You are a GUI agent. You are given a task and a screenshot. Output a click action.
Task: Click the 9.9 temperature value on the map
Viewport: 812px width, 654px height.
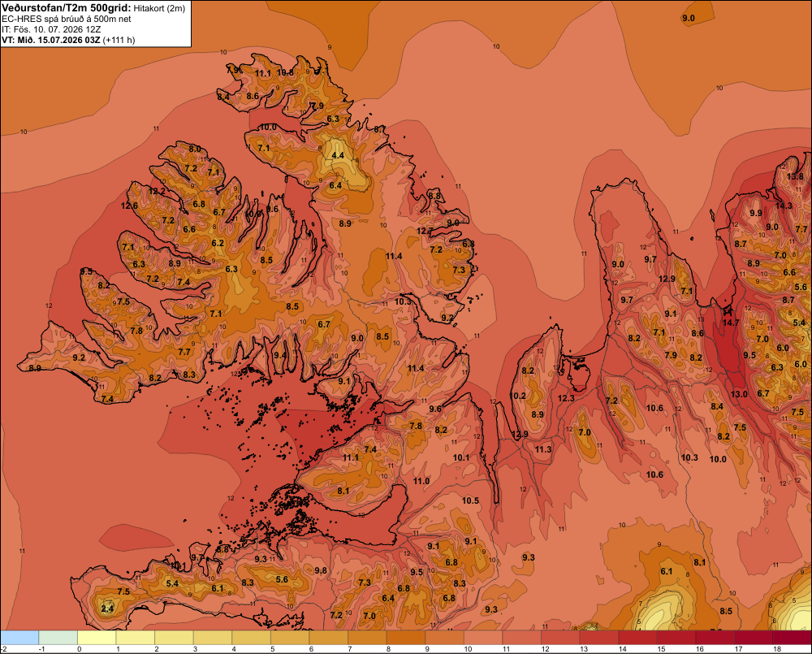point(755,213)
